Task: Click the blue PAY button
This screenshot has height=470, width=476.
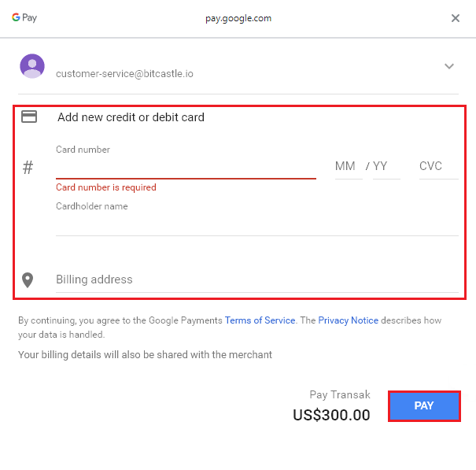Action: coord(424,406)
